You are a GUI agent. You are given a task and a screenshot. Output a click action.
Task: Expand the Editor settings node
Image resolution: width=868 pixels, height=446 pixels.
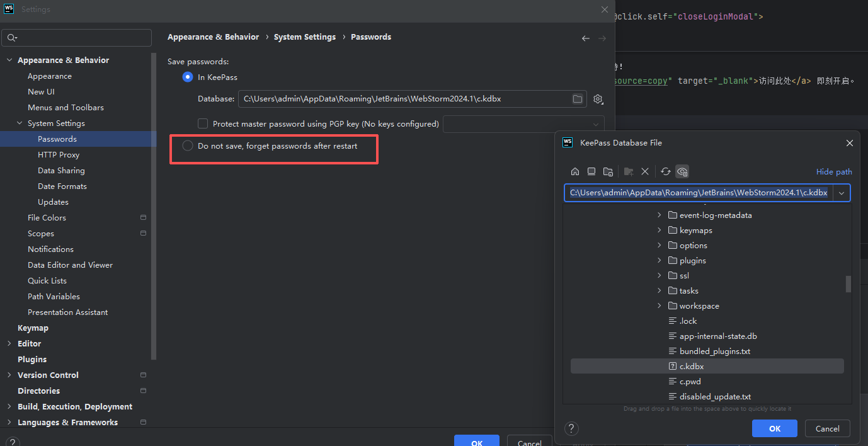click(x=9, y=343)
